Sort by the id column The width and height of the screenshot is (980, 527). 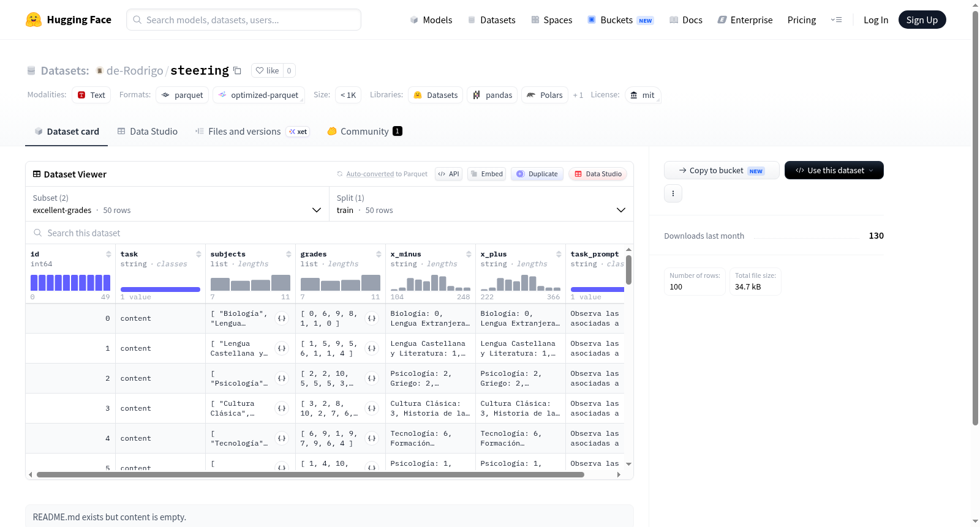[x=108, y=254]
